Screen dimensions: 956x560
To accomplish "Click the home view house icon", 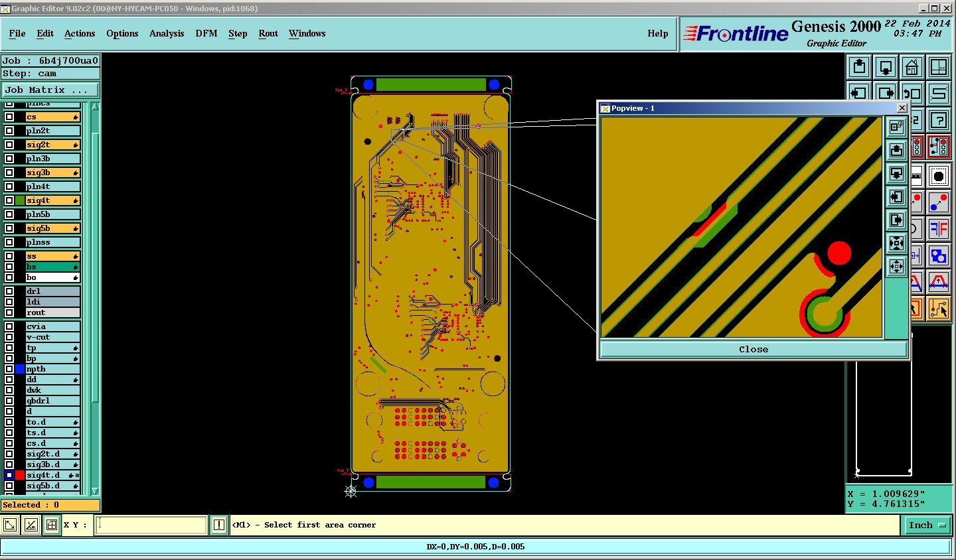I will click(912, 67).
